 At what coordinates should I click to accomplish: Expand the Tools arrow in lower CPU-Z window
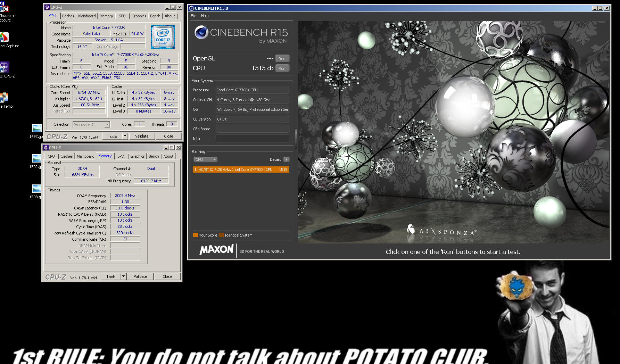pos(124,276)
